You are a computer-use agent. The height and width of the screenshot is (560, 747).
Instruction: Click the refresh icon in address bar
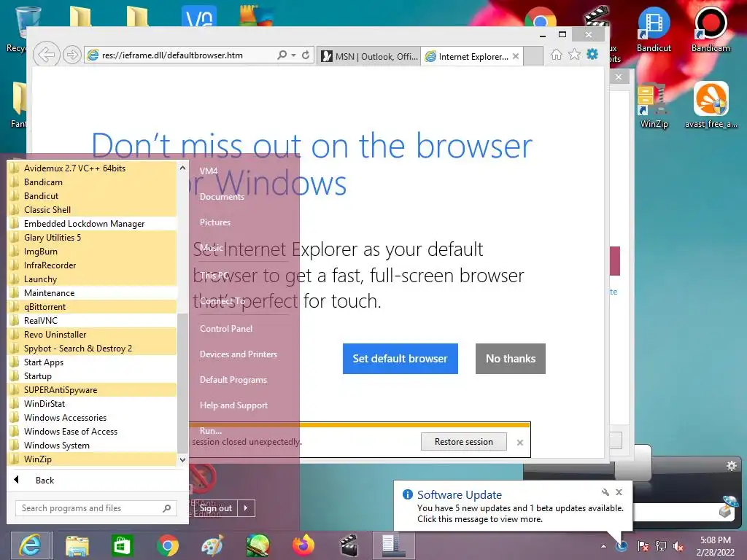(306, 55)
